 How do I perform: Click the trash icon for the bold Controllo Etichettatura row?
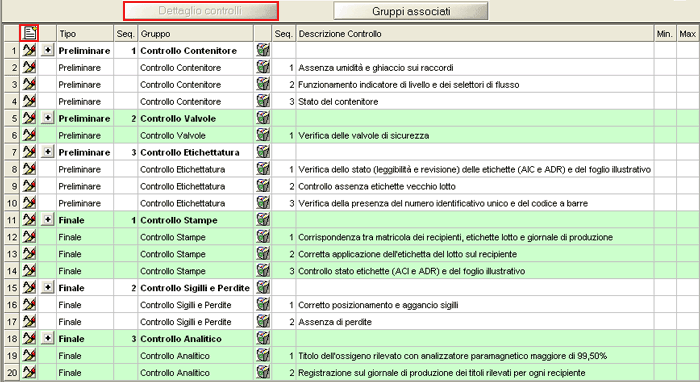click(263, 152)
